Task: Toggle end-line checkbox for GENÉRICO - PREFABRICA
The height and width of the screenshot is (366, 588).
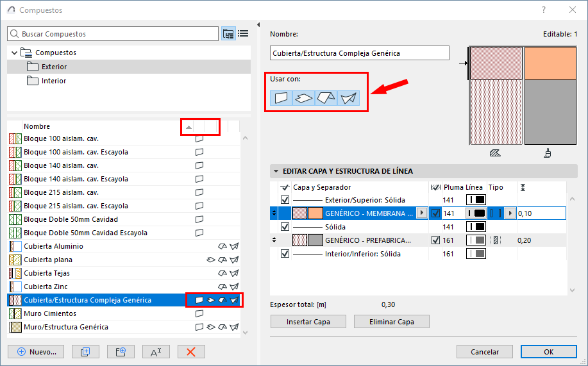Action: 435,240
